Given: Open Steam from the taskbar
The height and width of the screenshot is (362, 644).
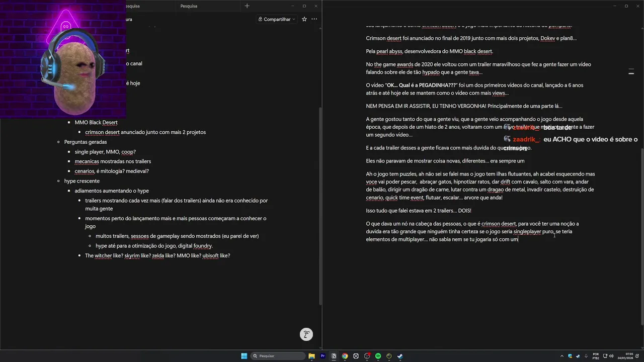Looking at the screenshot, I should (400, 356).
